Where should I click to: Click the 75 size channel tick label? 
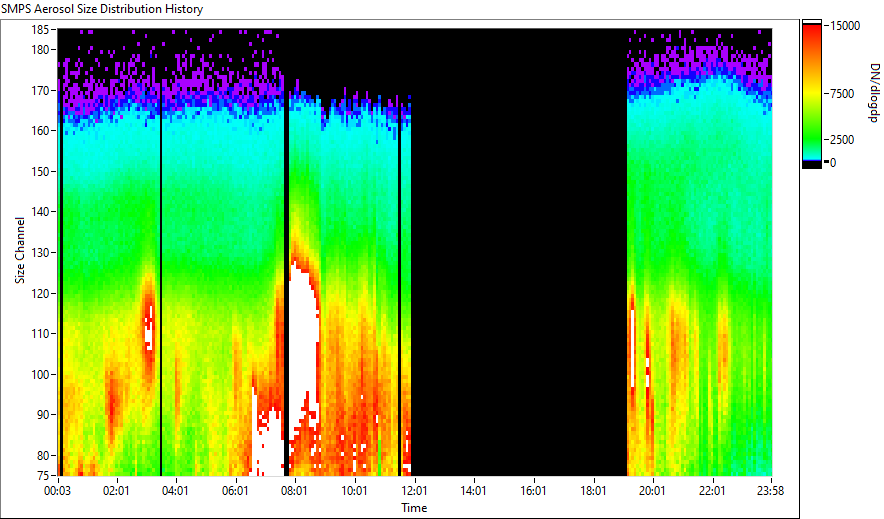(43, 476)
